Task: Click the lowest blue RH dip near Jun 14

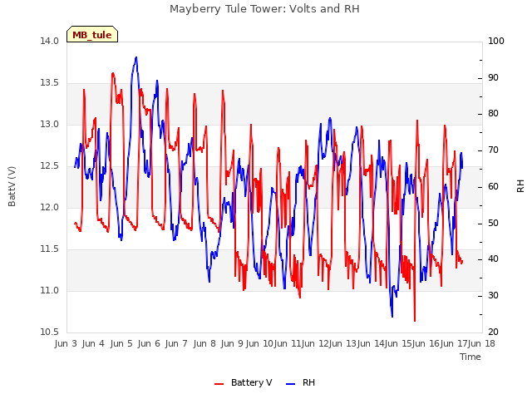Action: [x=392, y=316]
